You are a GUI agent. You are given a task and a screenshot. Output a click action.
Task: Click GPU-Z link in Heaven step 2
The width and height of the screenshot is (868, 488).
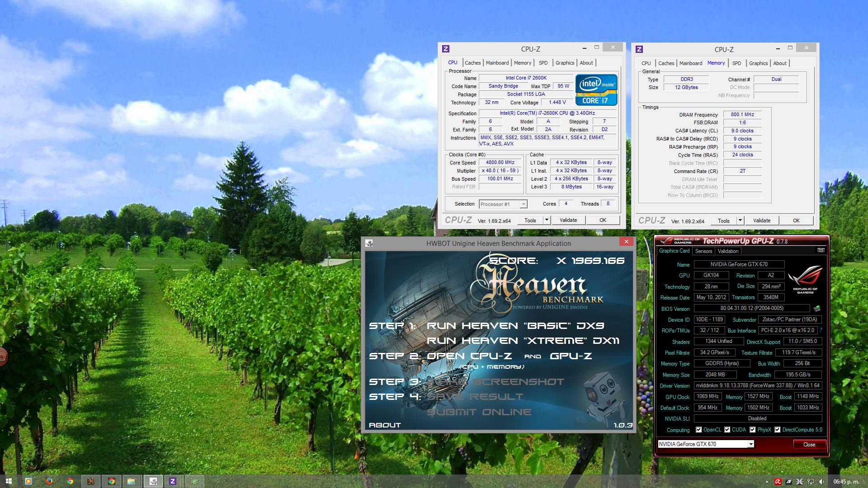pyautogui.click(x=571, y=356)
